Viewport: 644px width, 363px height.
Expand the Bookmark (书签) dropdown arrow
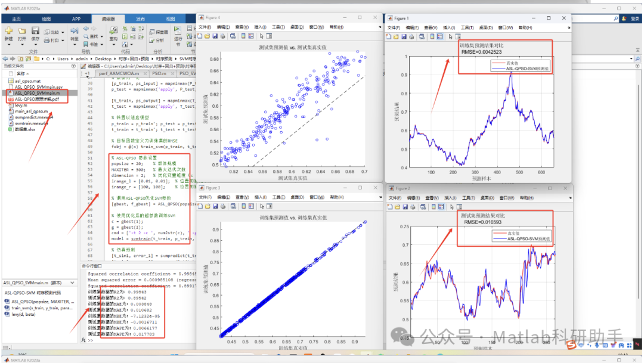tap(102, 44)
